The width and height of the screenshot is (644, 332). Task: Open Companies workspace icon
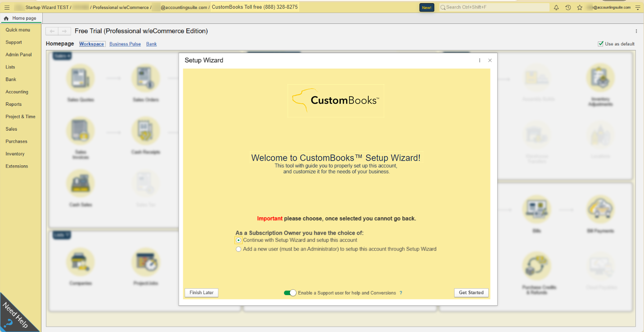click(81, 262)
